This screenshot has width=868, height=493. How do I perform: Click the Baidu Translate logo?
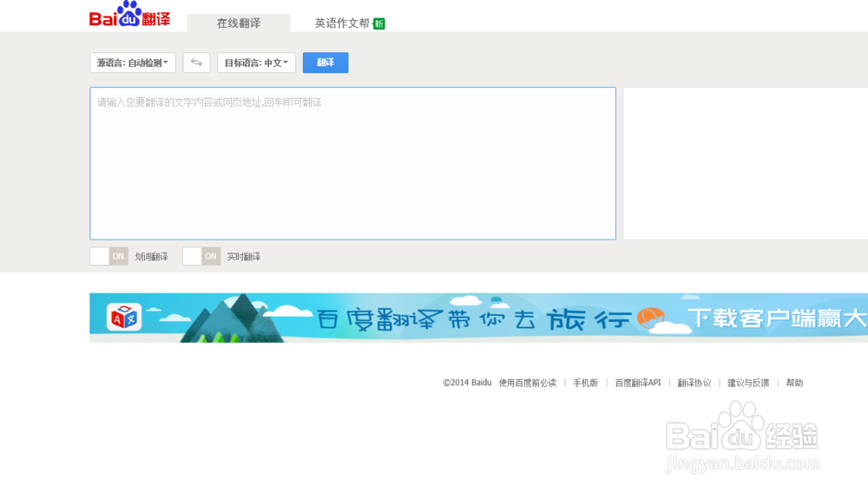(129, 15)
